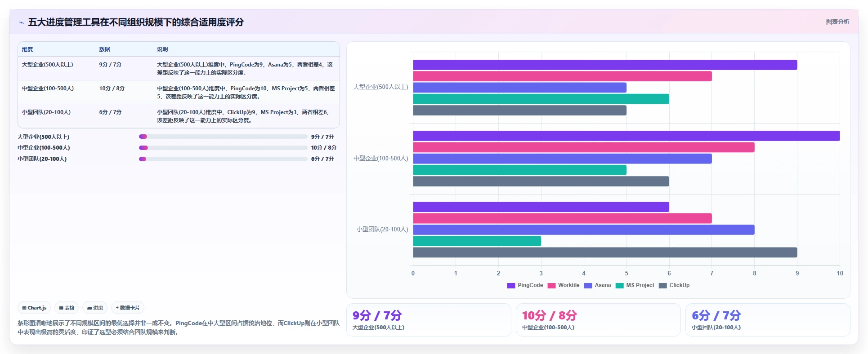The height and width of the screenshot is (354, 868).
Task: Click the pink Worktile bar for 小型团队
Action: pyautogui.click(x=562, y=218)
